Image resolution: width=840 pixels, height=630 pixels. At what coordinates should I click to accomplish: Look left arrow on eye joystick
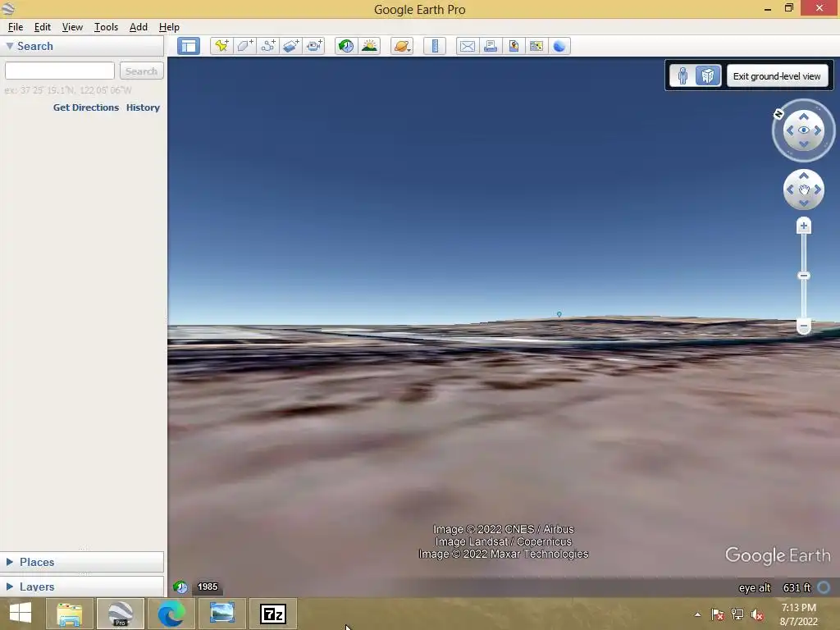(x=790, y=130)
